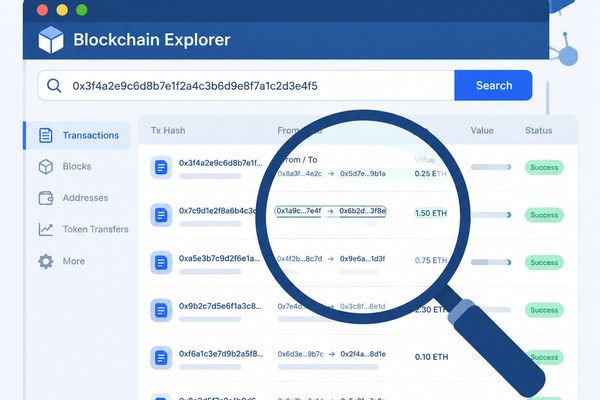Click the Status column header

(538, 131)
